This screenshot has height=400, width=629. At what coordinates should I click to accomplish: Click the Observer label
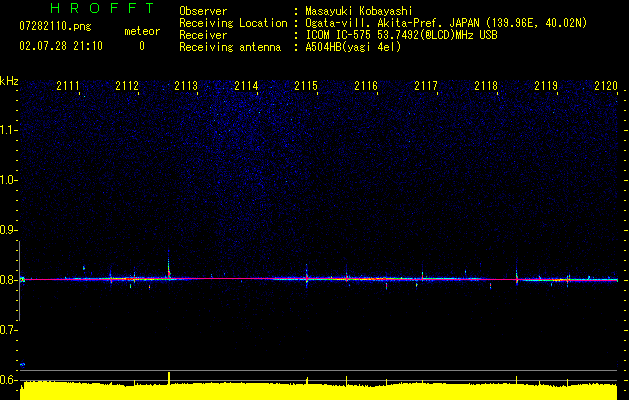[x=203, y=11]
